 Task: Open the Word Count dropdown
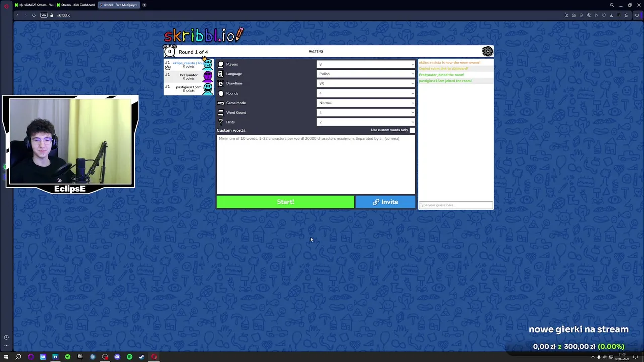(366, 112)
